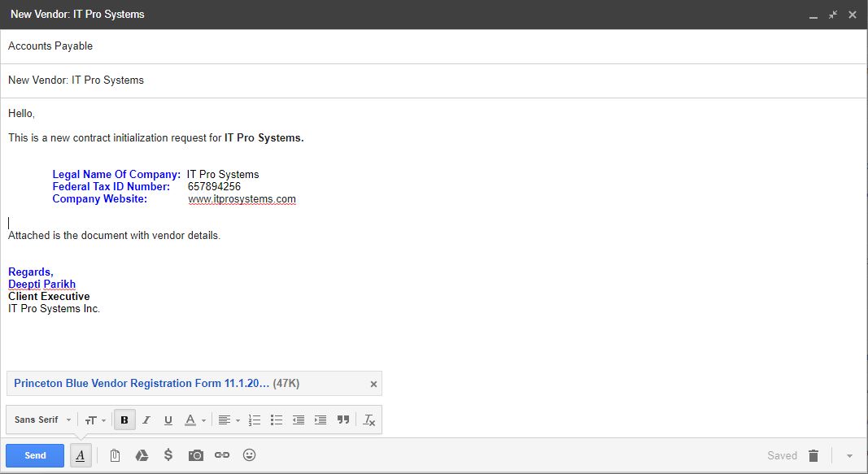This screenshot has width=868, height=474.
Task: Open the text alignment dropdown
Action: [x=229, y=420]
